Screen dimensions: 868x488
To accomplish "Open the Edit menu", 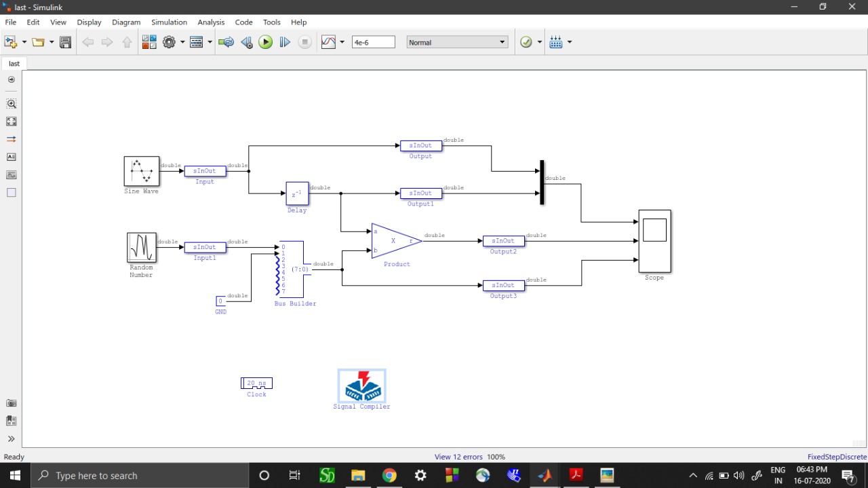I will pos(33,22).
